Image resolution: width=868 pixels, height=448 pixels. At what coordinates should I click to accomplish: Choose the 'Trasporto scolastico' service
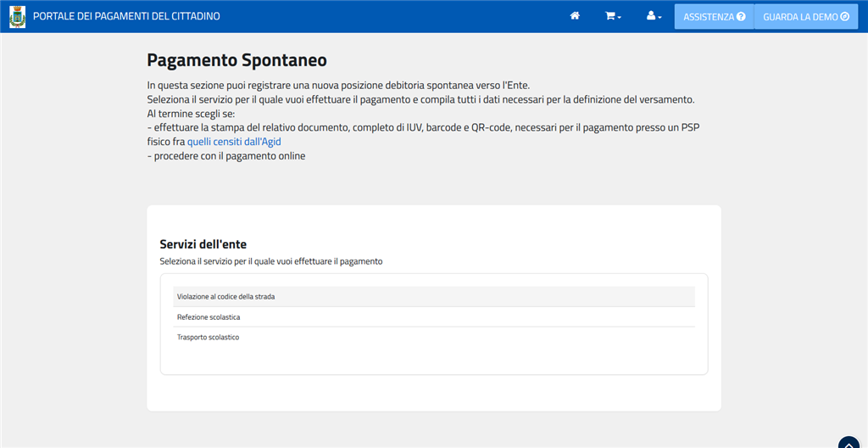tap(209, 337)
